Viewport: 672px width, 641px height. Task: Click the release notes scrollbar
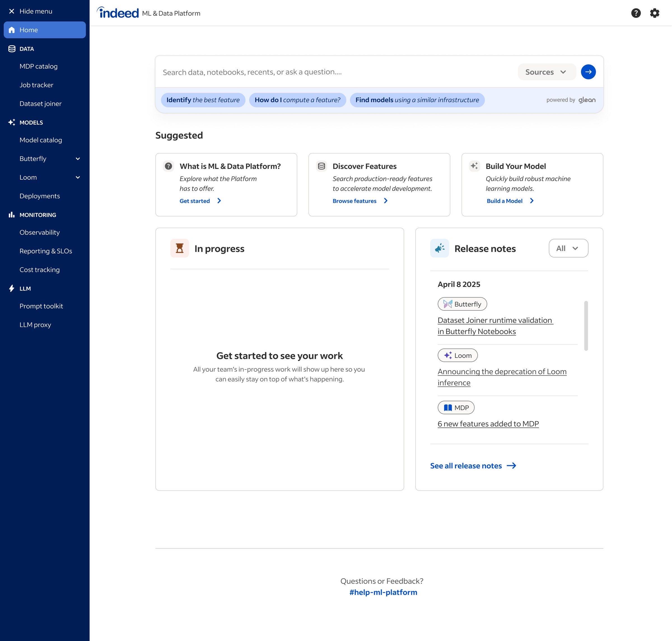click(x=586, y=326)
